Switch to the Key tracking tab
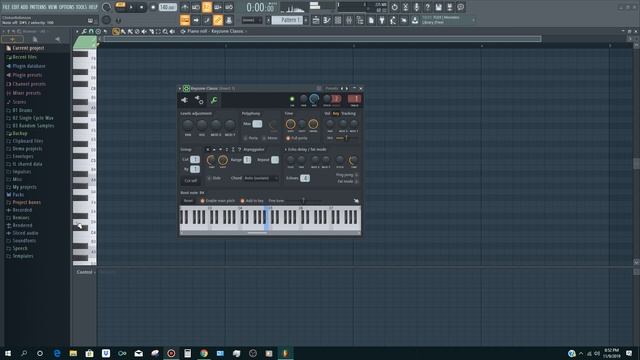 tap(336, 113)
